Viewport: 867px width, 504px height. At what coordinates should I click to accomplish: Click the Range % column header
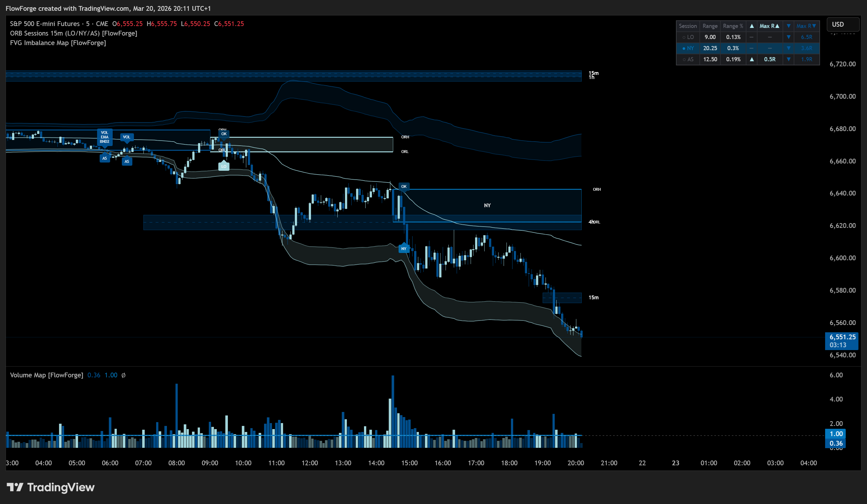point(733,26)
